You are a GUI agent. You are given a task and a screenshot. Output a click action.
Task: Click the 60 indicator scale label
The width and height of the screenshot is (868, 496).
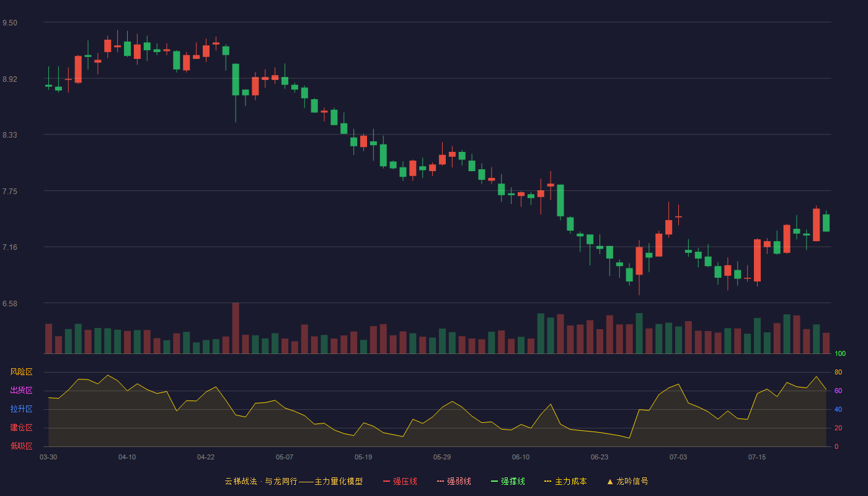point(838,391)
